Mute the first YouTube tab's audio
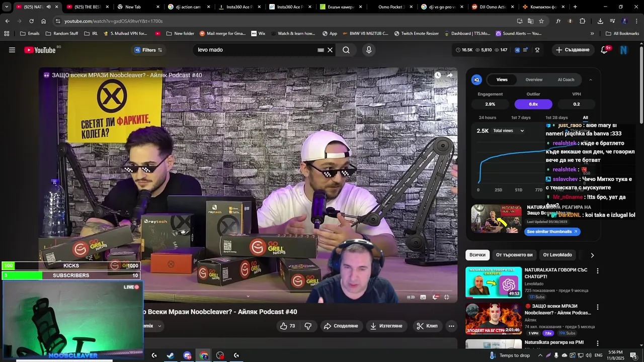Image resolution: width=644 pixels, height=362 pixels. [49, 7]
